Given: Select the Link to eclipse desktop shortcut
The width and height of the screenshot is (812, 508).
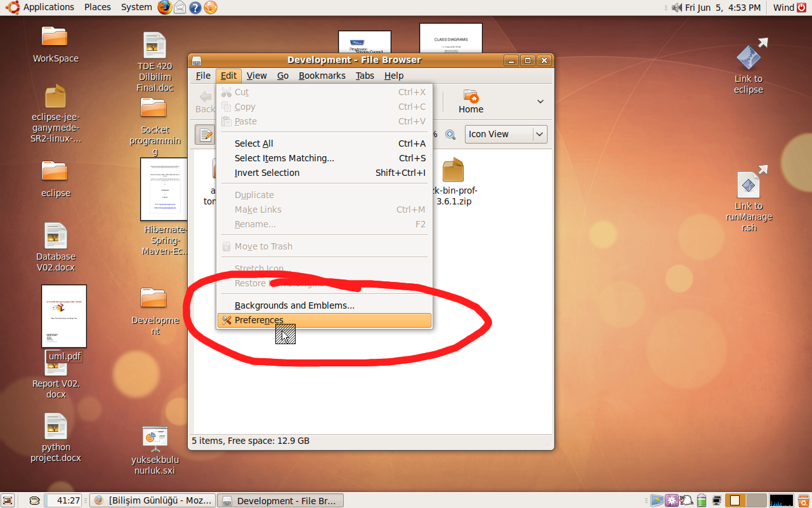Looking at the screenshot, I should 749,56.
